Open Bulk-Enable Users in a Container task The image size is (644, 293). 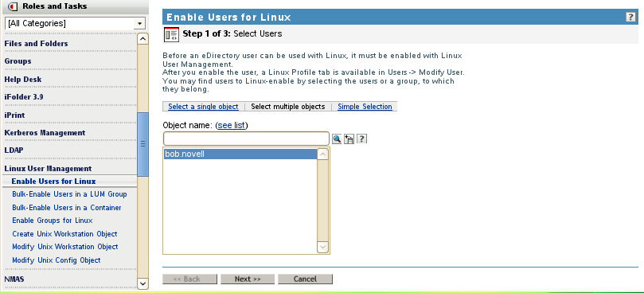tap(67, 208)
